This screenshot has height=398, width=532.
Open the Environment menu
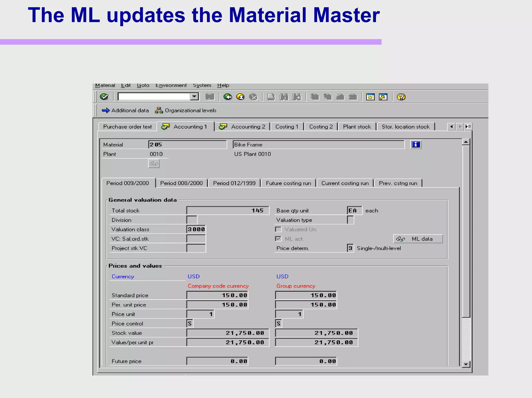(x=171, y=85)
